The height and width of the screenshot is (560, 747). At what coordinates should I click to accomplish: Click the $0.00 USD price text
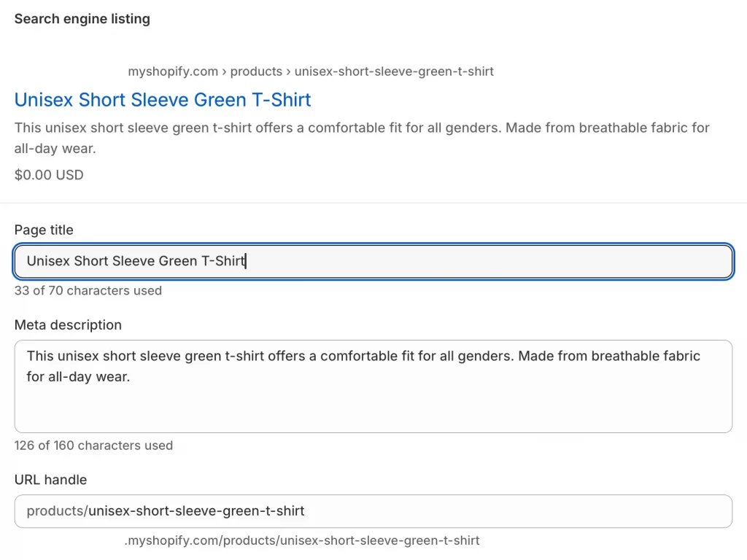coord(48,174)
